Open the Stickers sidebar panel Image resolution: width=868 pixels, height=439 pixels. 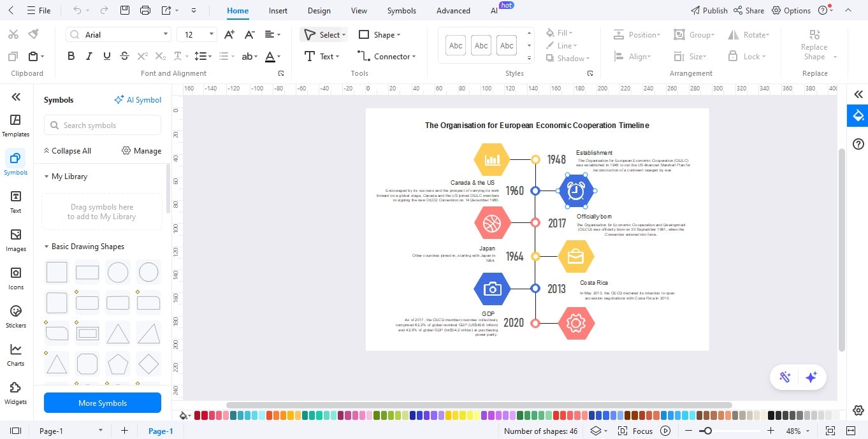16,317
